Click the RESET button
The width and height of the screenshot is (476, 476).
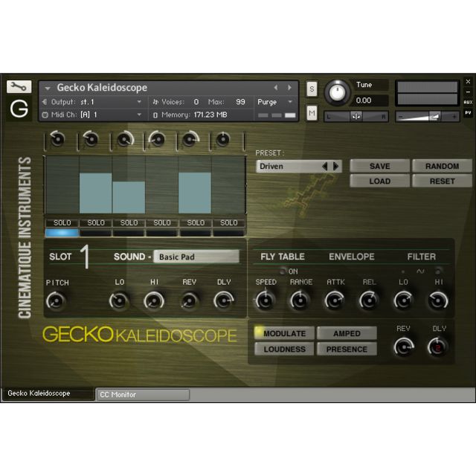(x=442, y=181)
